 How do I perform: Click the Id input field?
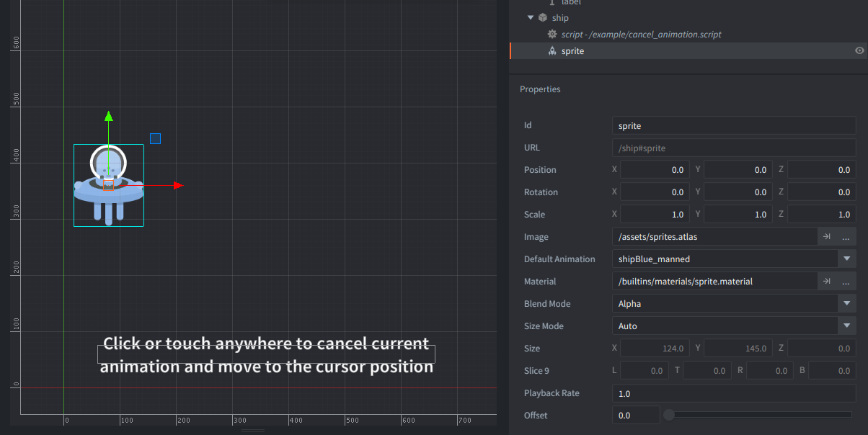[734, 125]
